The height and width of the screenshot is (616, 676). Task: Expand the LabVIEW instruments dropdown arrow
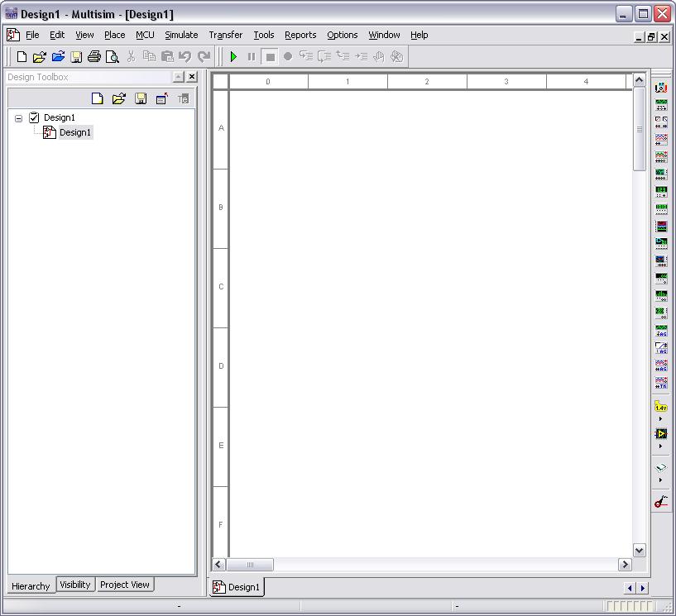661,446
